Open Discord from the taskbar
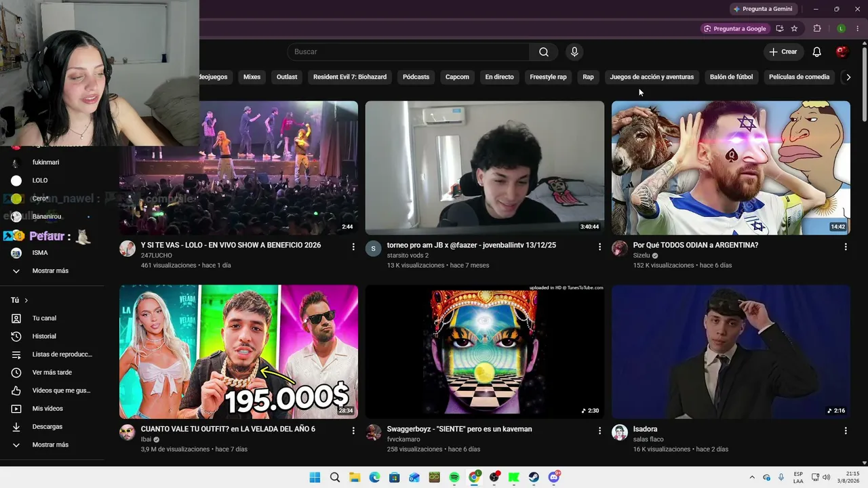The height and width of the screenshot is (488, 868). [554, 477]
